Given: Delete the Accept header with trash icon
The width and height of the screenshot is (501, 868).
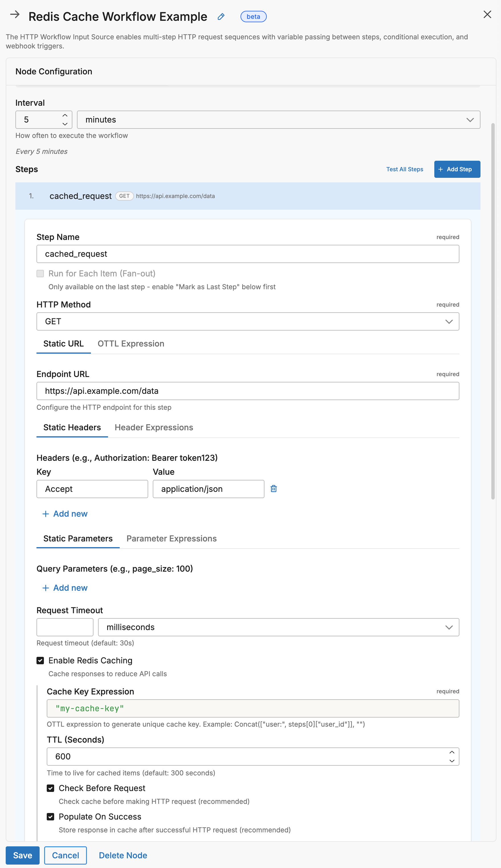Looking at the screenshot, I should pos(274,488).
